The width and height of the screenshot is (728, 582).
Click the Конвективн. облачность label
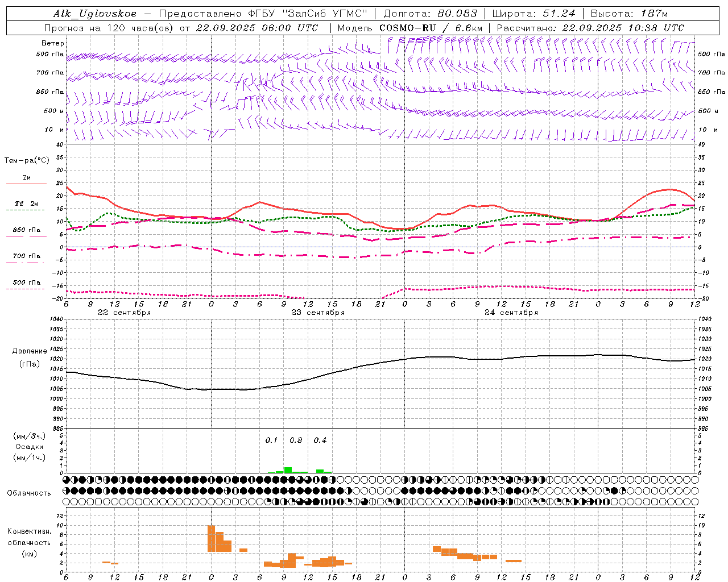point(29,537)
